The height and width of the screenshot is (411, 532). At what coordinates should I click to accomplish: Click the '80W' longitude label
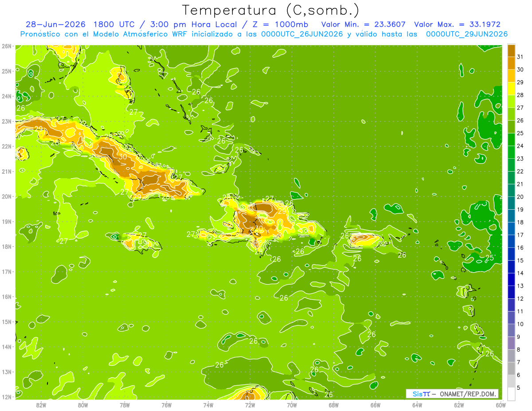(x=83, y=405)
